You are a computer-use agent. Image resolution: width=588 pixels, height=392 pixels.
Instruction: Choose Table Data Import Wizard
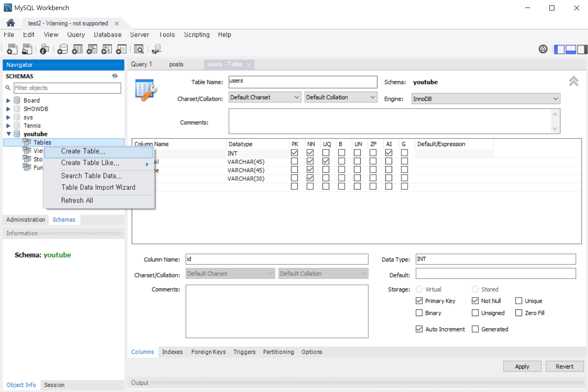tap(99, 188)
